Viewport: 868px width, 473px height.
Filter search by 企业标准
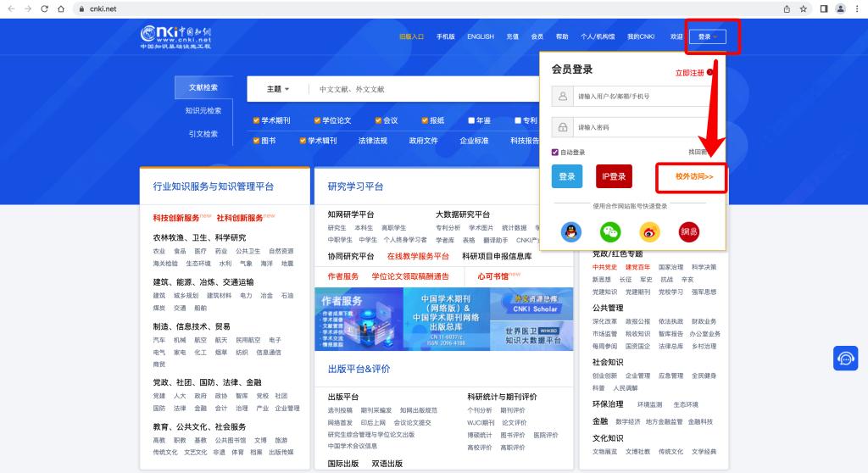[x=474, y=141]
